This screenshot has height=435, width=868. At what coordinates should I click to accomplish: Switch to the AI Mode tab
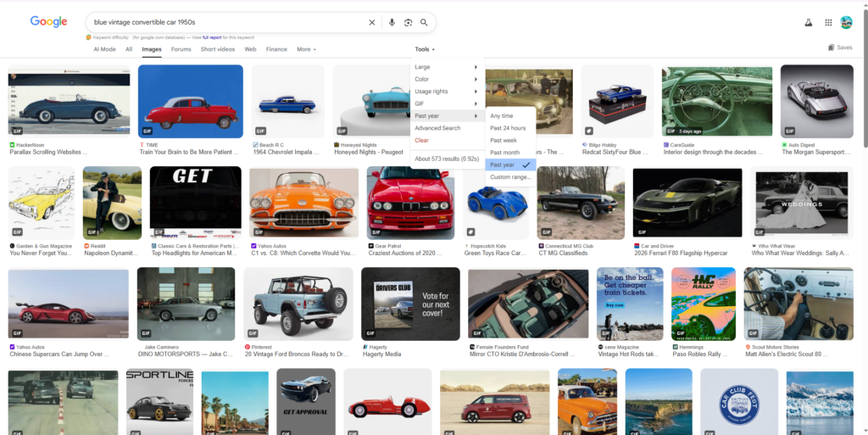click(104, 49)
